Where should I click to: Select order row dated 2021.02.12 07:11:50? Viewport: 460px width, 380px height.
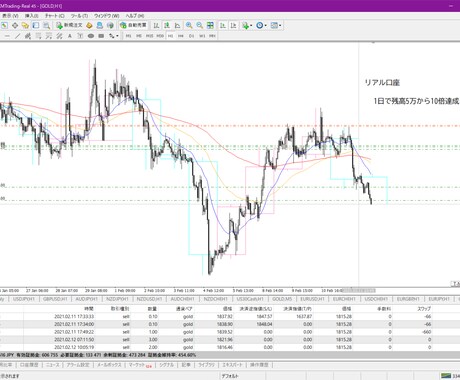tap(230, 340)
